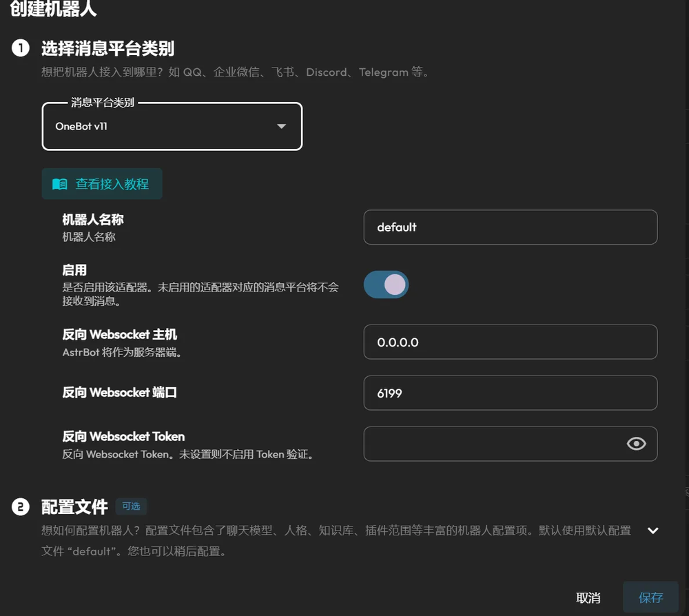
Task: Click the 保存 button
Action: pyautogui.click(x=650, y=597)
